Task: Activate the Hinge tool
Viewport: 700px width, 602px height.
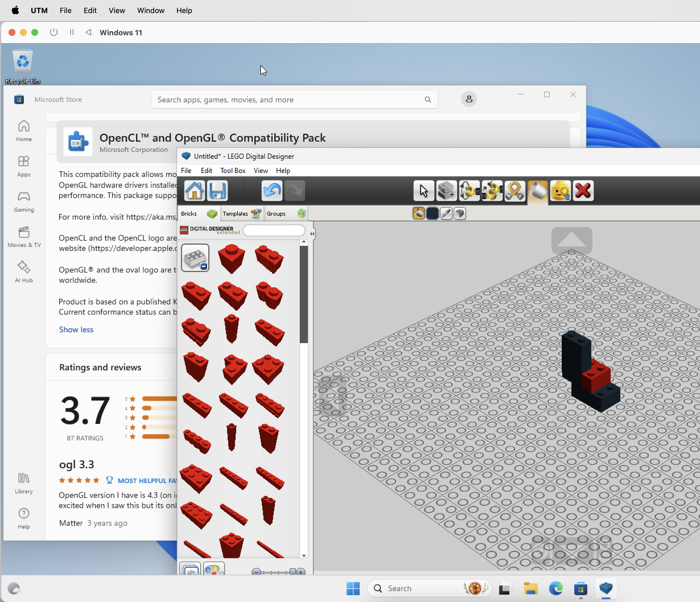Action: 469,191
